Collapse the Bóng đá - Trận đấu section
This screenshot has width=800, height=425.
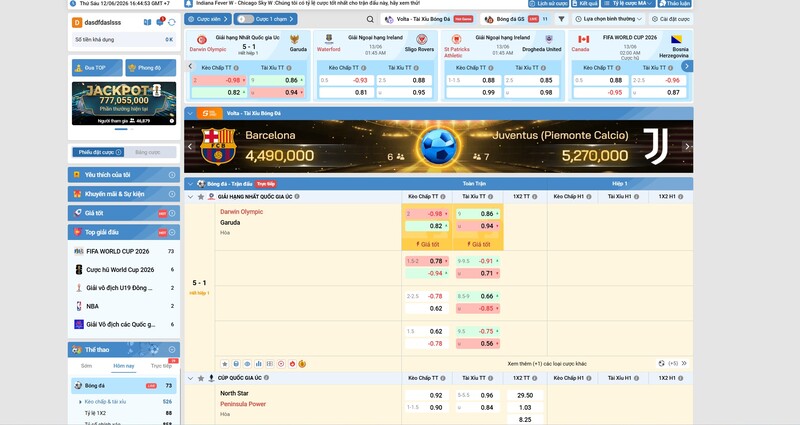pos(190,184)
